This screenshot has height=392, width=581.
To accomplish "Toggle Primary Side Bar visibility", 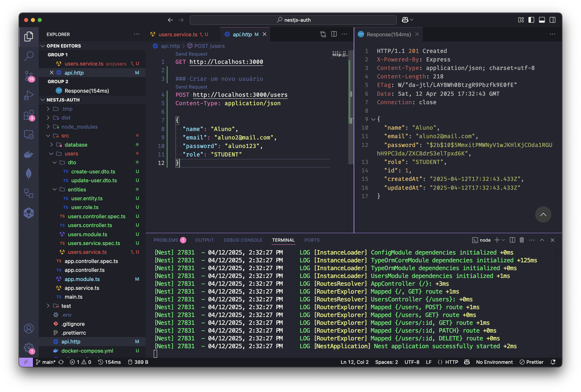I will click(531, 20).
